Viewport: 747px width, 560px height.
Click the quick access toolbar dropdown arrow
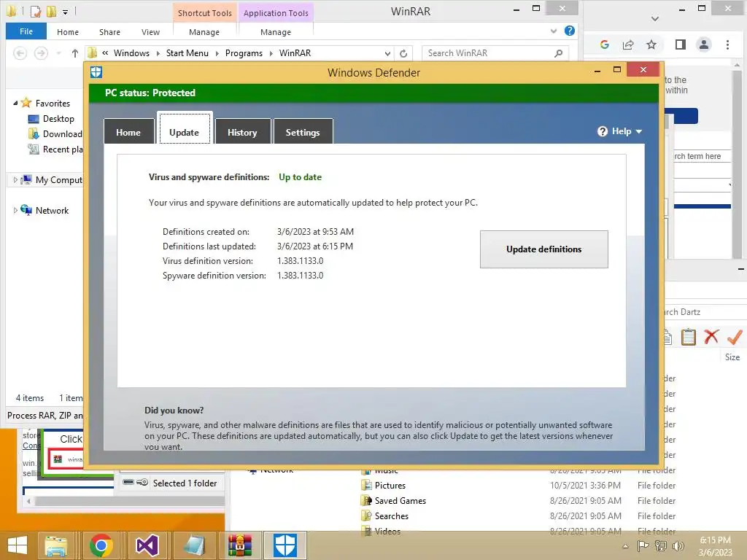(x=65, y=12)
